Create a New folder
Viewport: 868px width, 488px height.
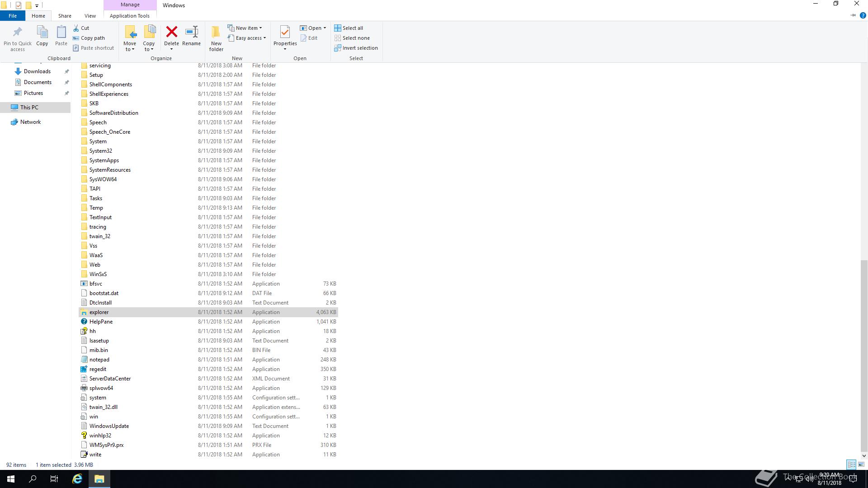(216, 38)
